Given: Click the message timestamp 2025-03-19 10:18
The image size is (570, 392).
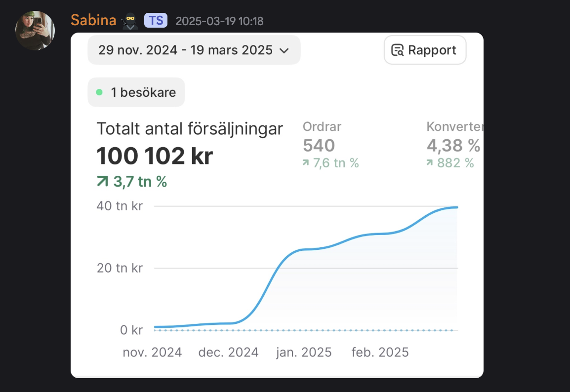Looking at the screenshot, I should pyautogui.click(x=219, y=21).
